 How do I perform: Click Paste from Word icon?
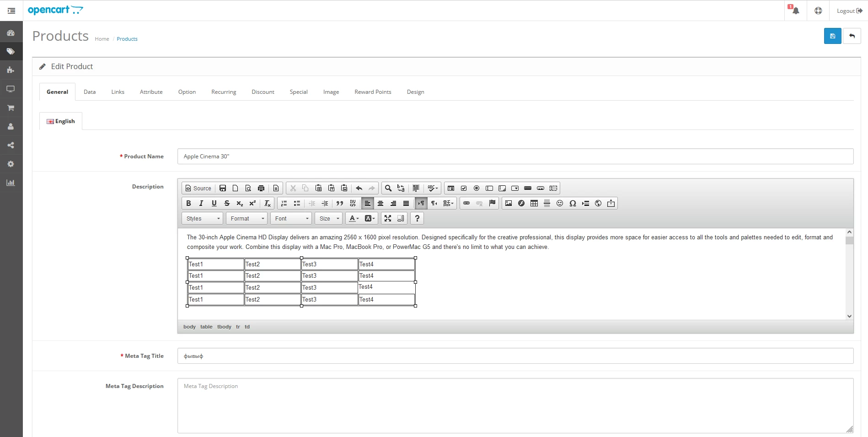(x=344, y=188)
